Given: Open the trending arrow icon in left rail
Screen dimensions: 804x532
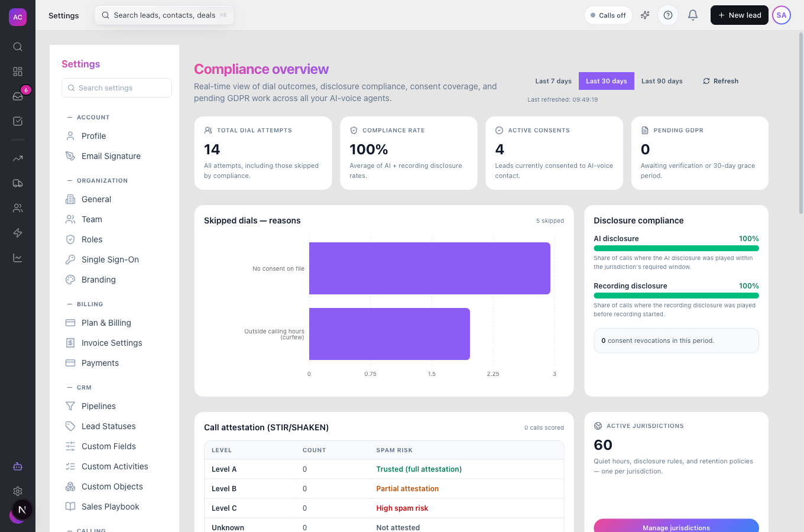Looking at the screenshot, I should coord(18,158).
